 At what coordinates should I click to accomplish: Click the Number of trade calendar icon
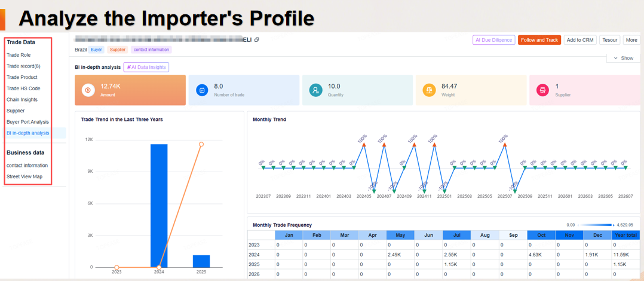tap(202, 90)
